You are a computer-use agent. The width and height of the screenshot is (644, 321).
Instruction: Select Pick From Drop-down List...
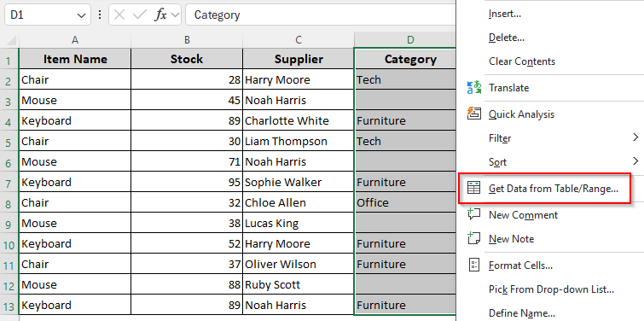(550, 289)
